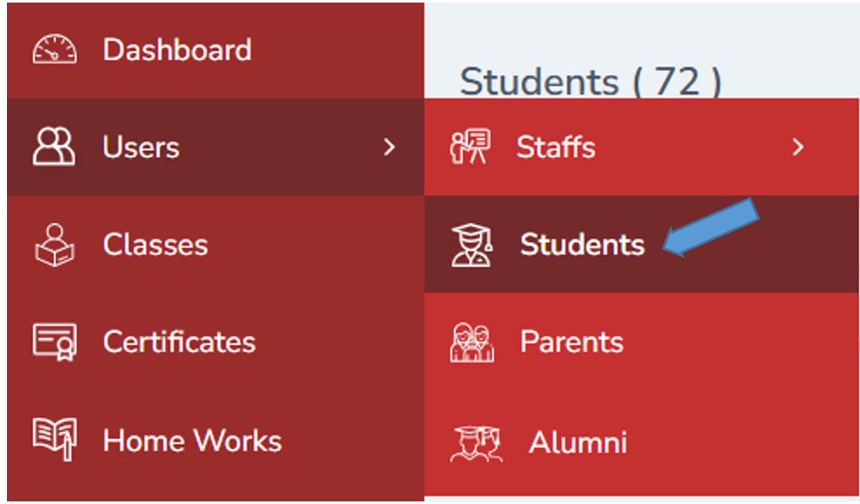The width and height of the screenshot is (860, 504).
Task: Click the Certificates badge icon
Action: (55, 342)
